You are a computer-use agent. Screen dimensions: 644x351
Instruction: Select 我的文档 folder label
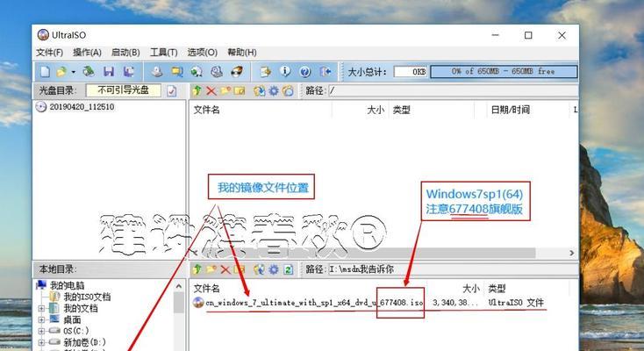80,308
